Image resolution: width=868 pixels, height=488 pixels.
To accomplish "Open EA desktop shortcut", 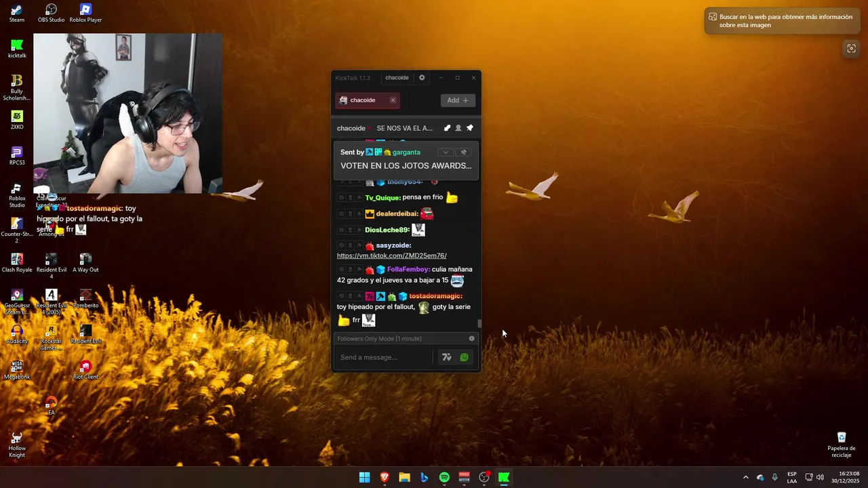I will [x=51, y=406].
